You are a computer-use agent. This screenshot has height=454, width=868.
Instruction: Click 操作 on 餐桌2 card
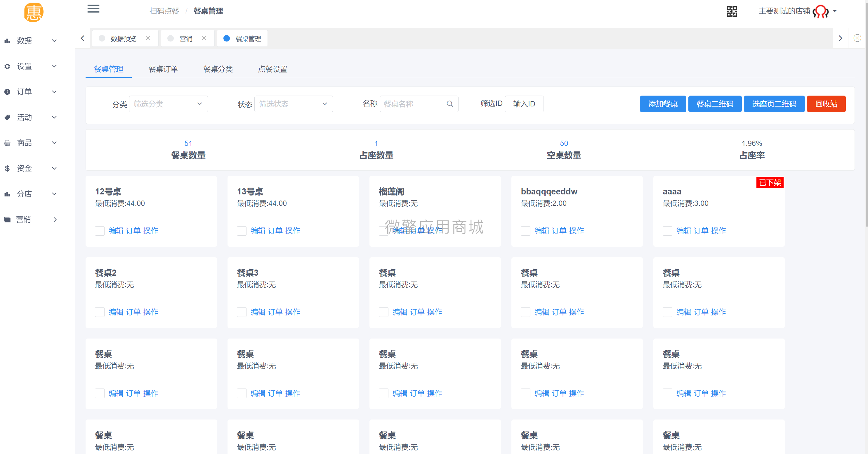point(151,312)
